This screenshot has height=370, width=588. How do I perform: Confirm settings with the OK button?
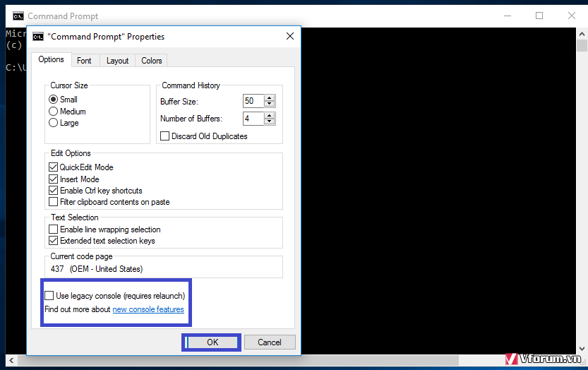[212, 342]
